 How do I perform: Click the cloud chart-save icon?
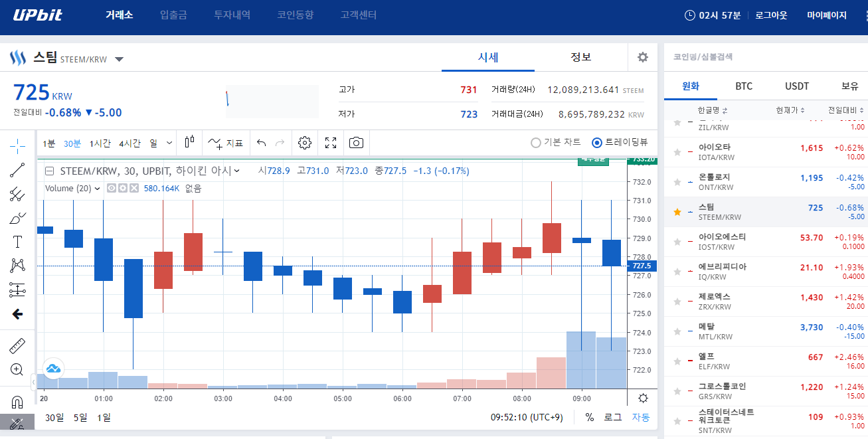tap(53, 368)
